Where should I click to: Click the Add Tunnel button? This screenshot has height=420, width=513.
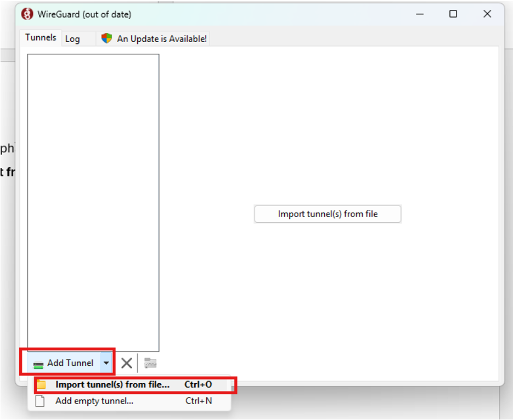tap(64, 363)
